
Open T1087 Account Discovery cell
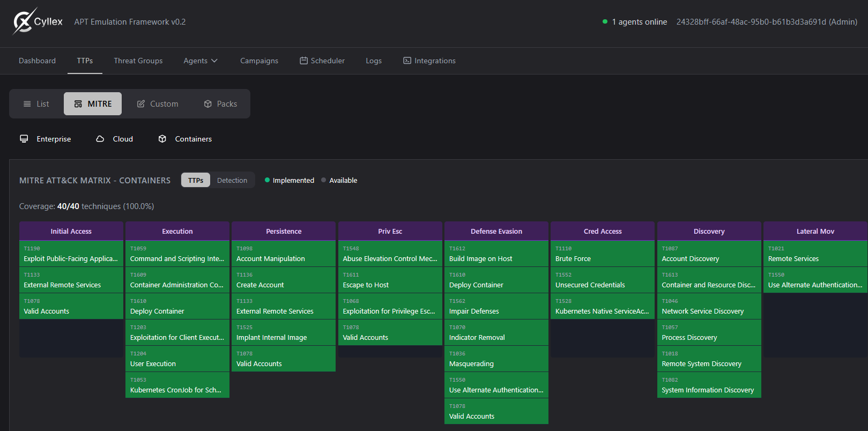click(709, 254)
